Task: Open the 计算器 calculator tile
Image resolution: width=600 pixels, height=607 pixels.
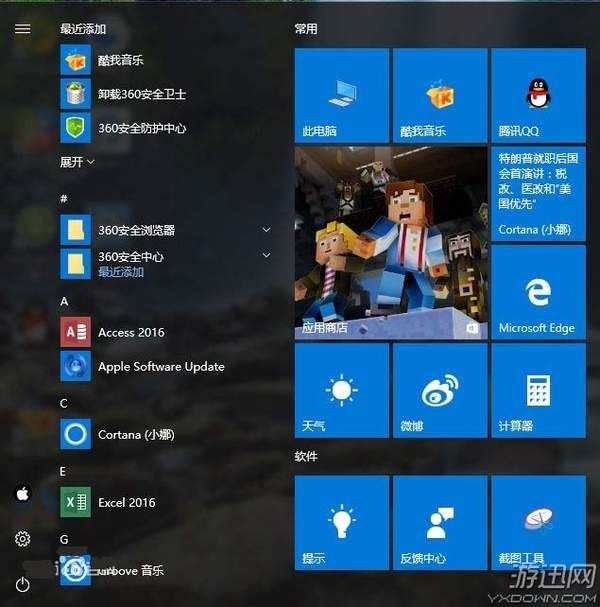Action: pos(538,390)
